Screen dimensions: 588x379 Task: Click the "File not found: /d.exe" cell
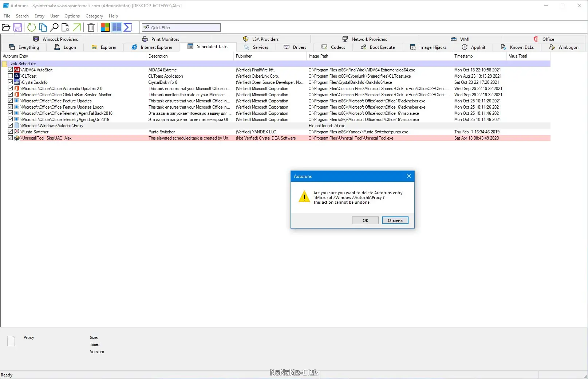(327, 126)
